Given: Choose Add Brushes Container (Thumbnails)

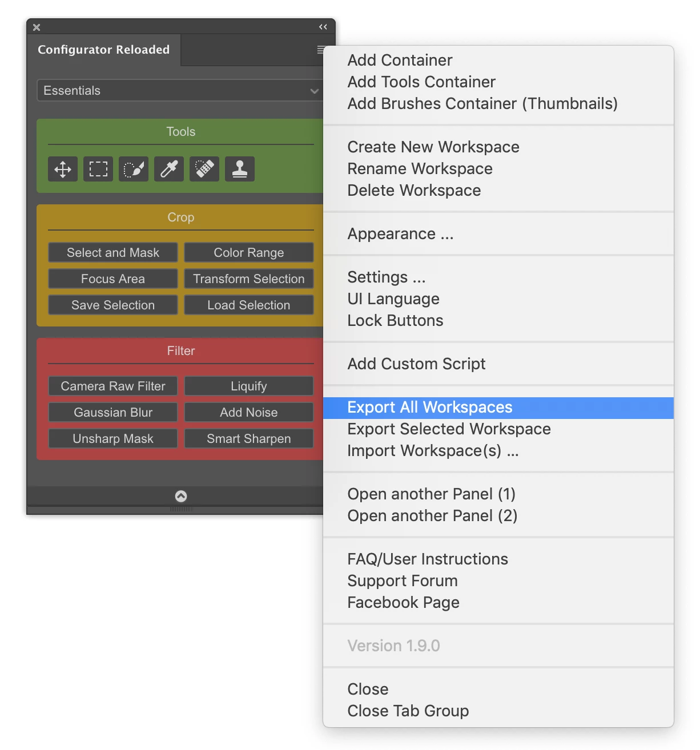Looking at the screenshot, I should [x=498, y=103].
